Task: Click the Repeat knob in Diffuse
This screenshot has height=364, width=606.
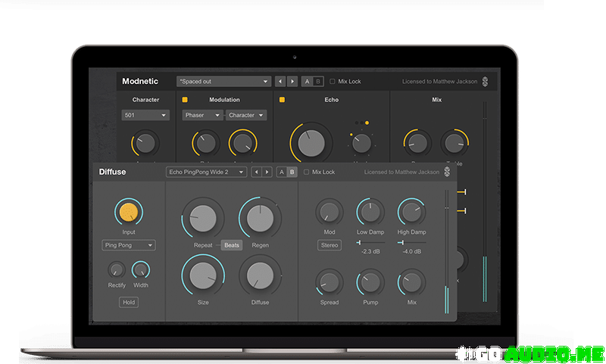Action: [x=203, y=218]
